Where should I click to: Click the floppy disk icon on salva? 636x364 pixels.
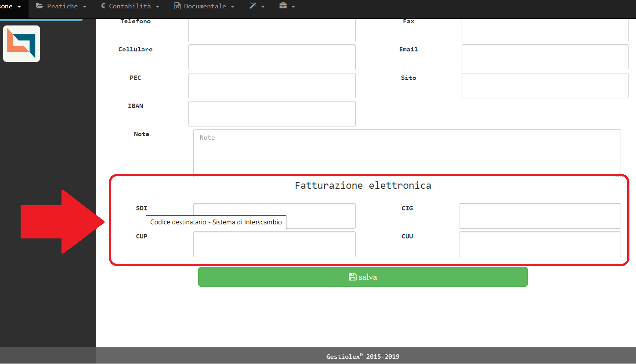pyautogui.click(x=352, y=277)
